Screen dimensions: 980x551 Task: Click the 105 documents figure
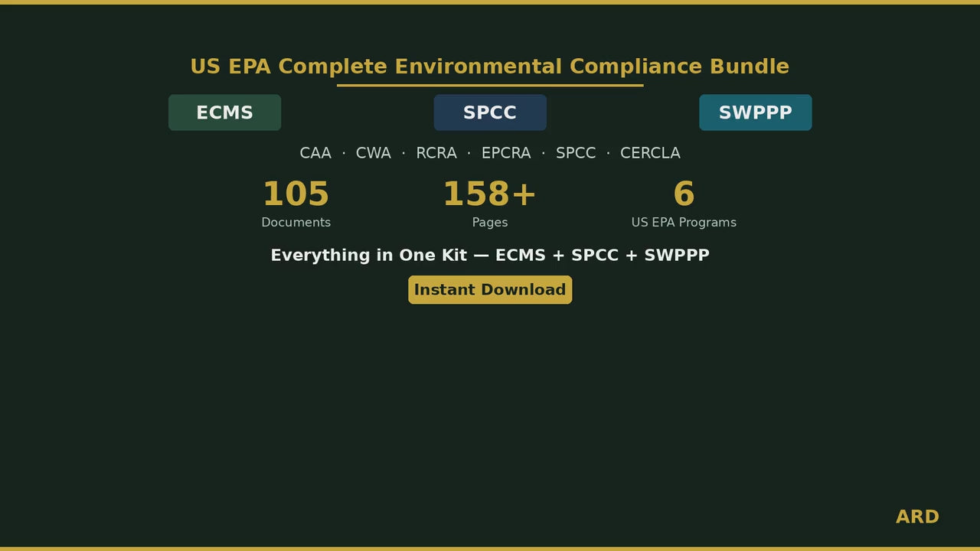pos(296,194)
